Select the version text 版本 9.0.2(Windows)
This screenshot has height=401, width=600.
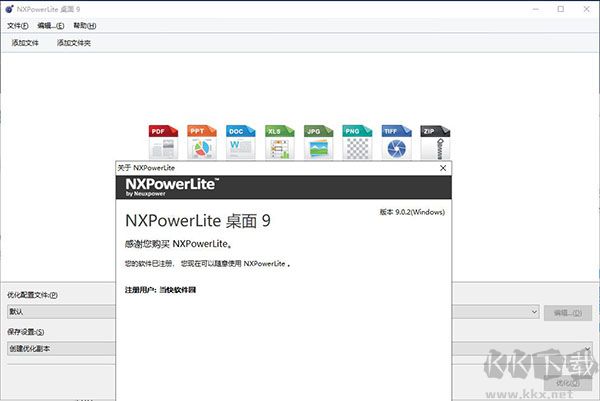tap(412, 212)
